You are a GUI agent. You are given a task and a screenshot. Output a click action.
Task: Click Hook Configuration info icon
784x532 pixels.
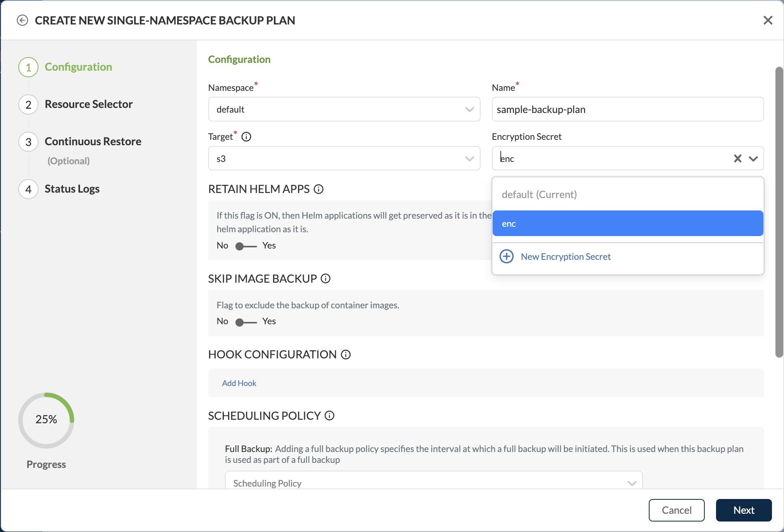pyautogui.click(x=346, y=355)
